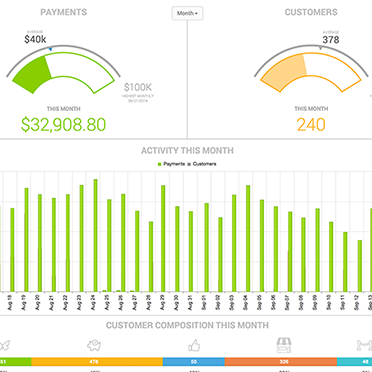Open the Month period dropdown
The width and height of the screenshot is (372, 372).
[187, 13]
